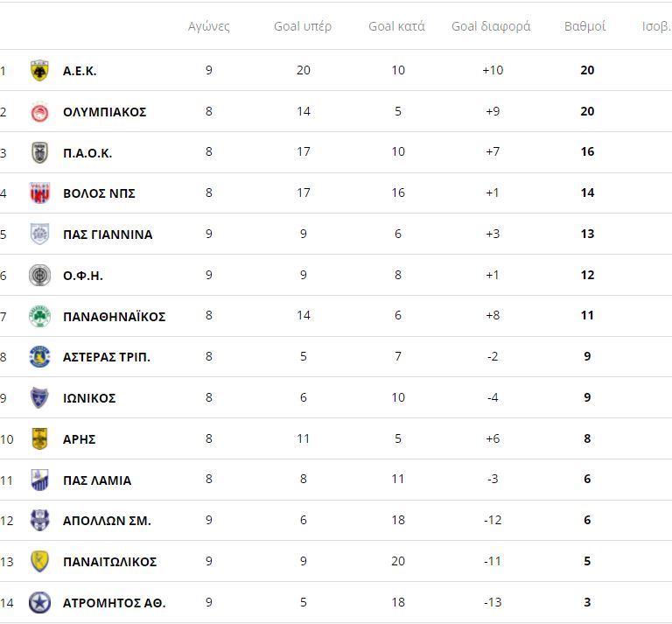Open the ΠΑΣ ΛΑΜΙΑ team link
This screenshot has width=672, height=624.
pyautogui.click(x=97, y=480)
